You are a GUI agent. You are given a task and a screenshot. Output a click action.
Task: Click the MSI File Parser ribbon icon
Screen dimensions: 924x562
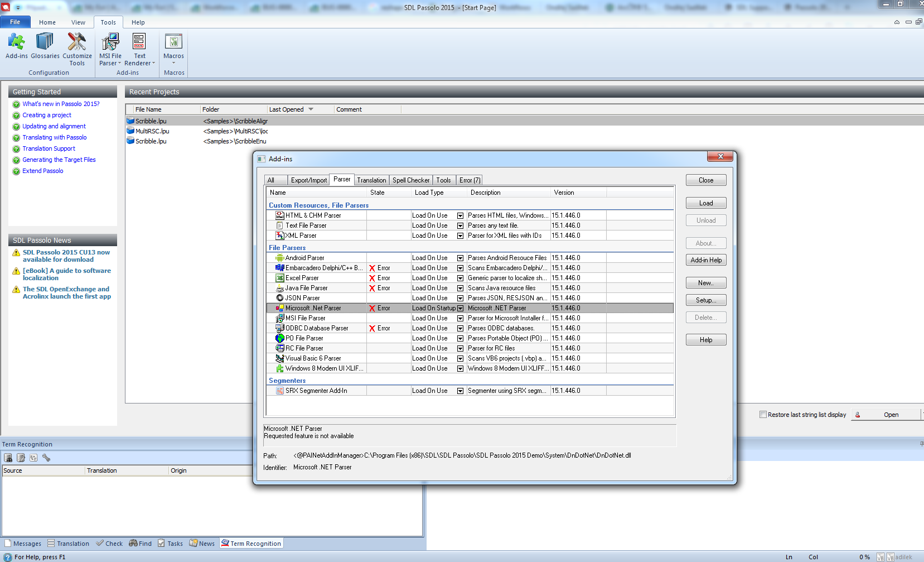tap(110, 42)
